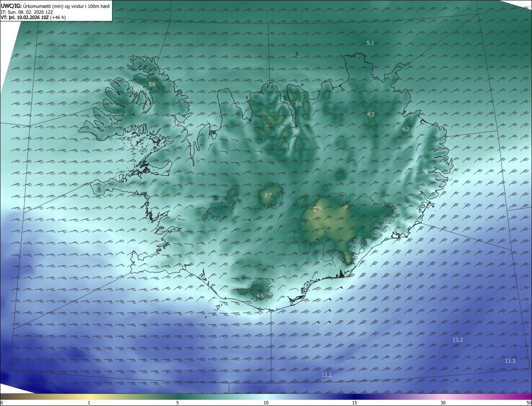
Task: Click the 6.0 value on the western peninsula
Action: click(99, 189)
